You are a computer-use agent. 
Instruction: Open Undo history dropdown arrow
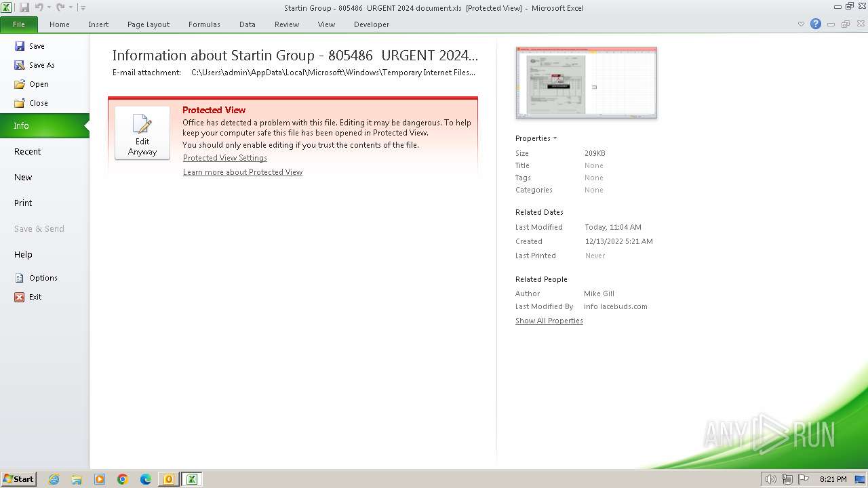[x=49, y=7]
